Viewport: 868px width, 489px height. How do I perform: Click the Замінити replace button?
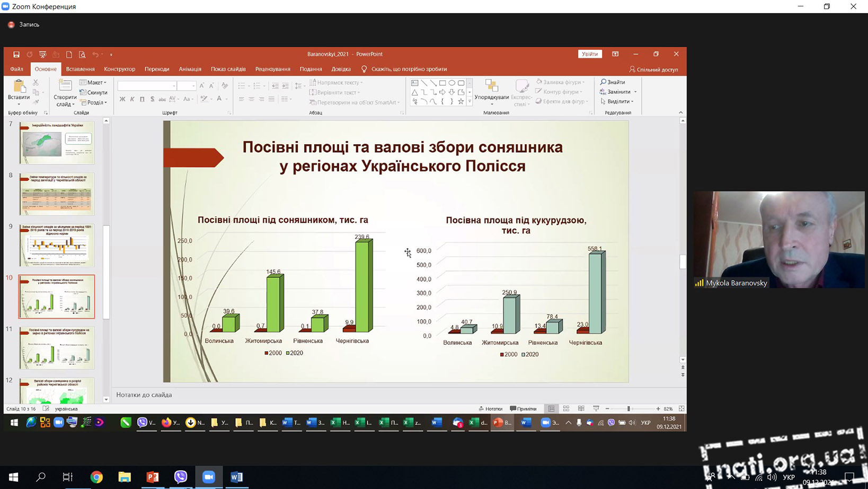(x=618, y=92)
